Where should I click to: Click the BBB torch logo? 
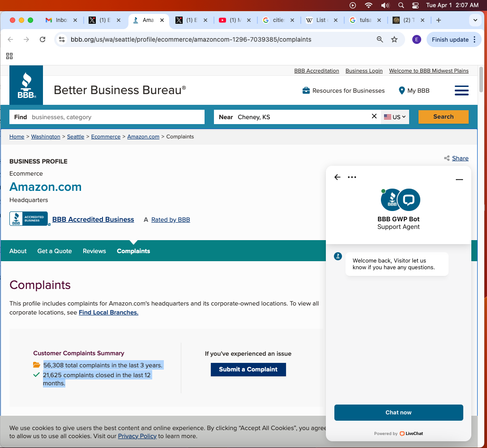[x=26, y=85]
